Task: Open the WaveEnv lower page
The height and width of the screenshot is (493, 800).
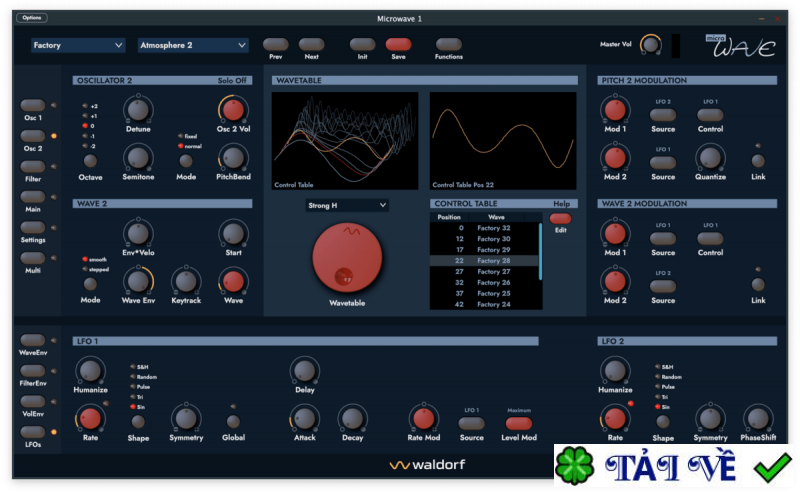Action: pyautogui.click(x=33, y=340)
